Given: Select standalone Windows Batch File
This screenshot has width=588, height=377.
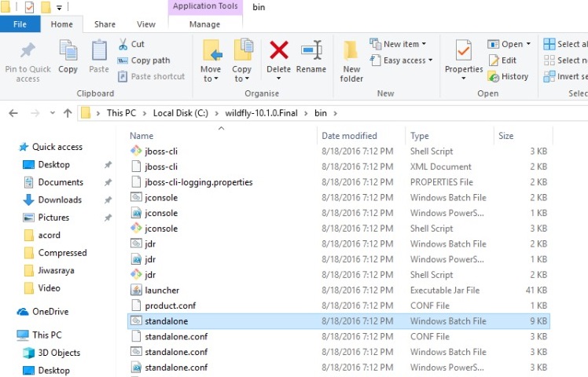Looking at the screenshot, I should pyautogui.click(x=339, y=321).
